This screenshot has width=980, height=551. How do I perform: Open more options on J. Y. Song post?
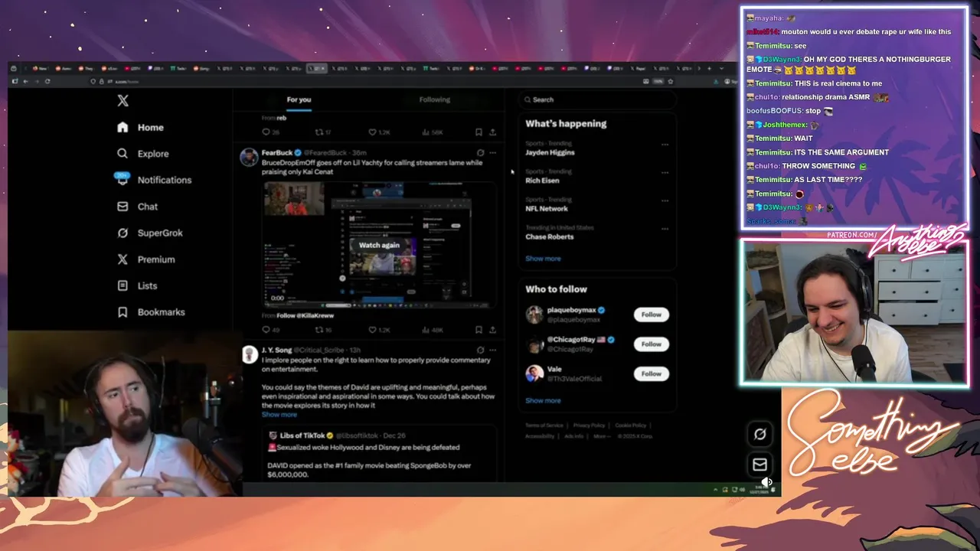(492, 350)
